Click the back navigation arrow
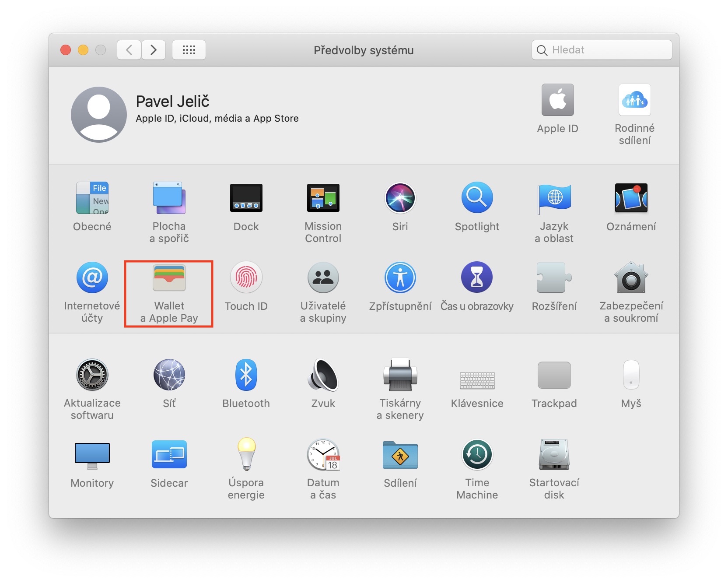Image resolution: width=728 pixels, height=583 pixels. pos(129,50)
